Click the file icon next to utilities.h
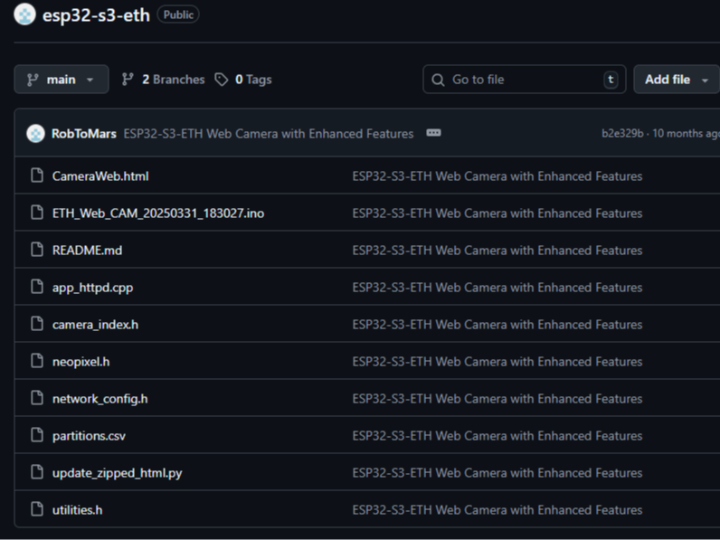Screen dimensions: 720x540 37,510
